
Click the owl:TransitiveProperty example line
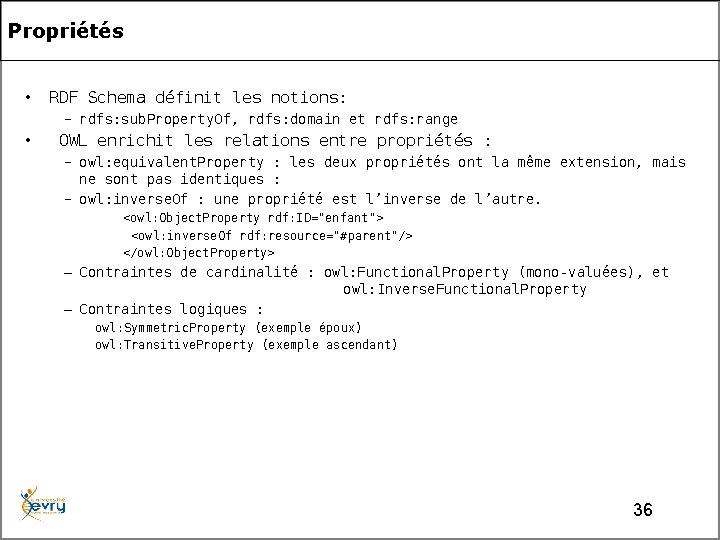click(246, 345)
